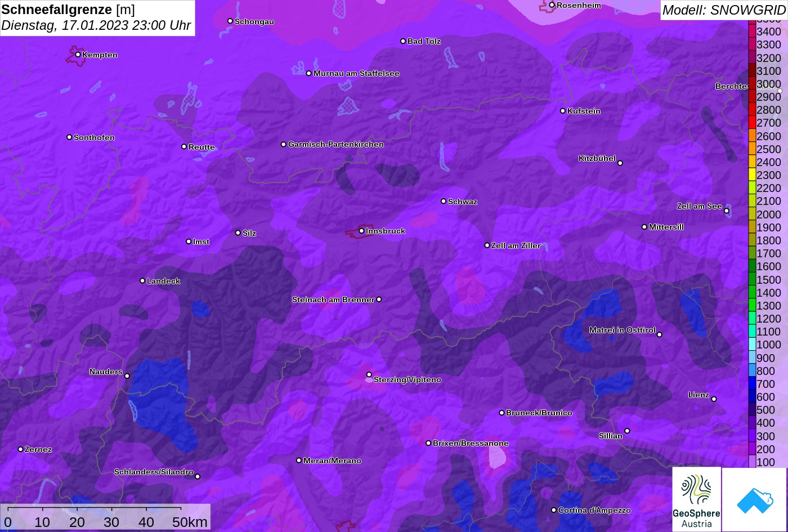
Task: Click the GeoSphere Austria logo
Action: tap(696, 499)
